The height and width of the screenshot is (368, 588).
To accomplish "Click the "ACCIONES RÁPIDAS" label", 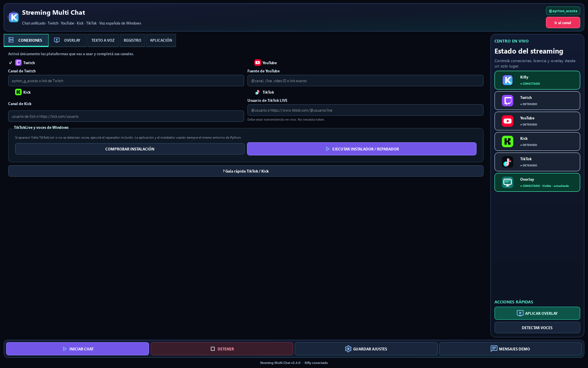I will (514, 302).
